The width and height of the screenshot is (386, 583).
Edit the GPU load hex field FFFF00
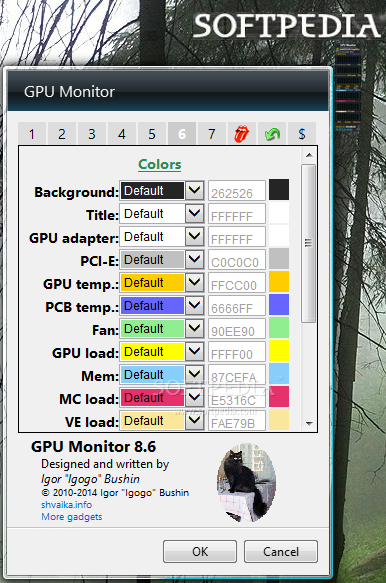(237, 352)
